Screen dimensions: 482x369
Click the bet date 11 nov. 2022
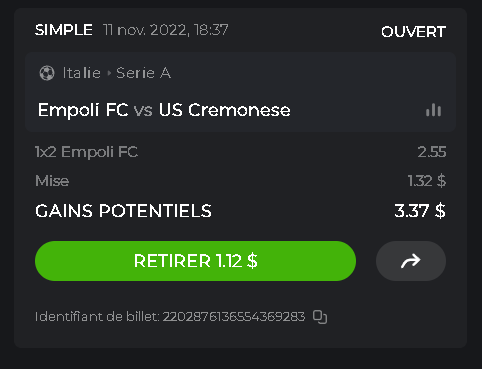click(146, 30)
